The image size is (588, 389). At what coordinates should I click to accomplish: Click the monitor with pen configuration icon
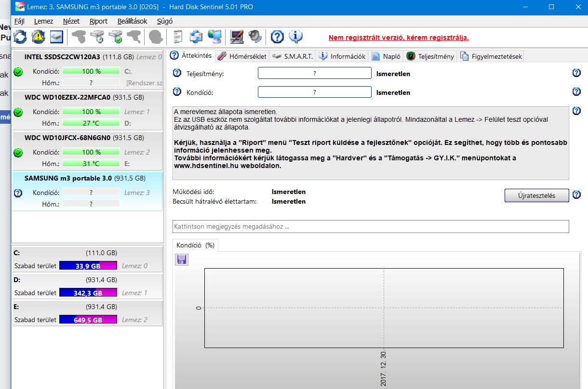point(237,36)
